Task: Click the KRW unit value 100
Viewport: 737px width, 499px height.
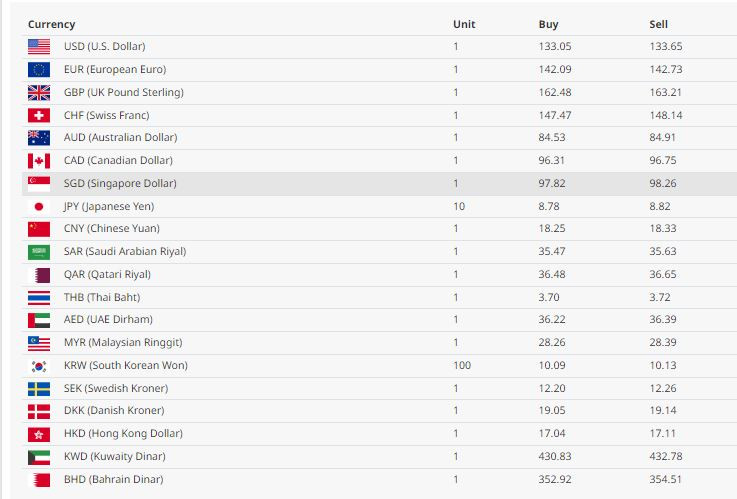Action: coord(462,366)
